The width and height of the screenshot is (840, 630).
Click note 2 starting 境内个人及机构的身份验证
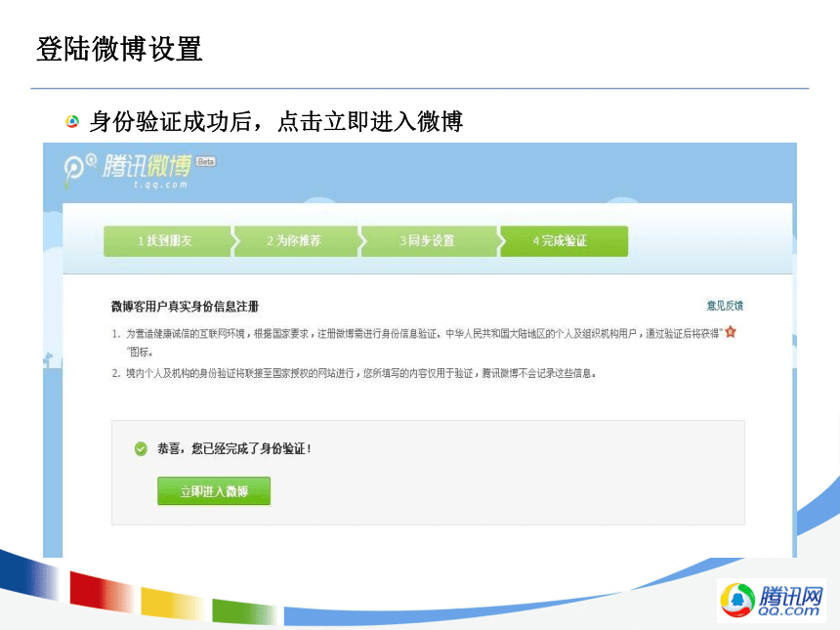[355, 373]
